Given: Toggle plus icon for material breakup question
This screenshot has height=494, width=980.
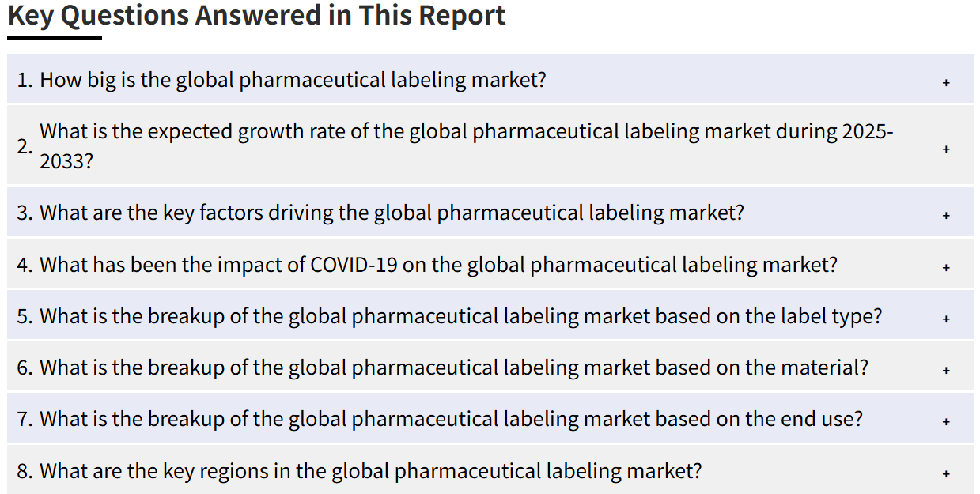Looking at the screenshot, I should 946,370.
